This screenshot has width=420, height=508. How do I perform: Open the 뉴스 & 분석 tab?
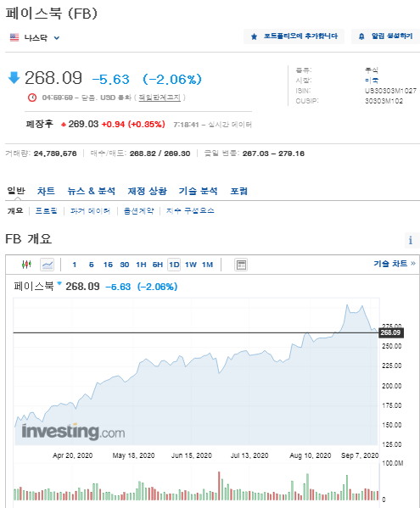coord(91,191)
